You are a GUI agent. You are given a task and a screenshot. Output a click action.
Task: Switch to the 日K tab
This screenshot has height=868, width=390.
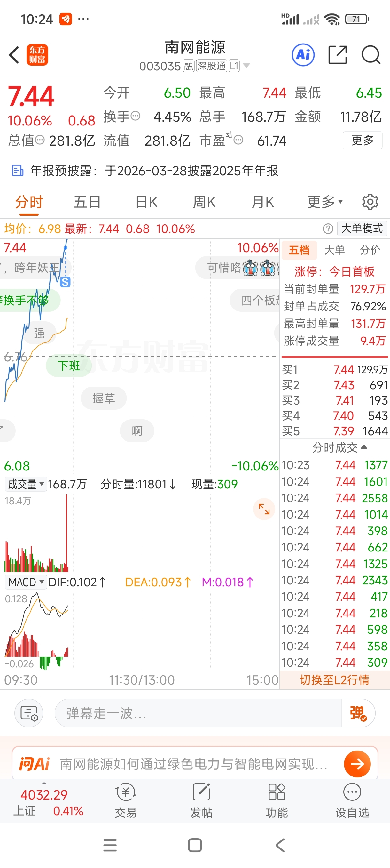click(146, 203)
